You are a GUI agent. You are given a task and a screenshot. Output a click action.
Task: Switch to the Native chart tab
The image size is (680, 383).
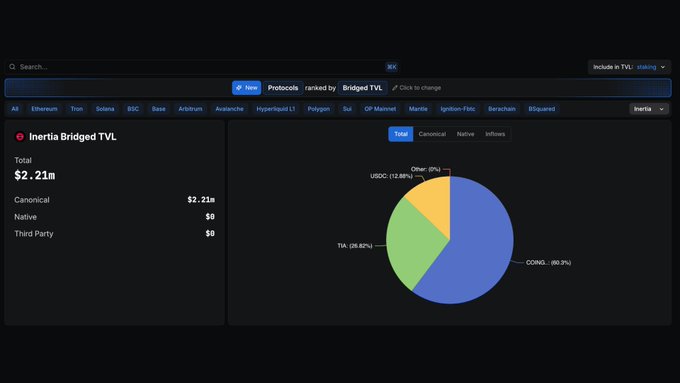(465, 134)
